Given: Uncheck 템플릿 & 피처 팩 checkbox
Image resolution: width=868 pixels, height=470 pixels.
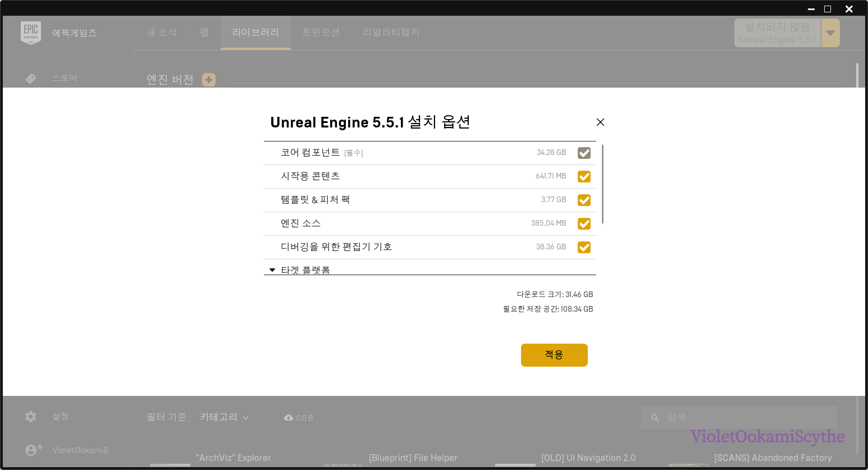Looking at the screenshot, I should coord(584,200).
